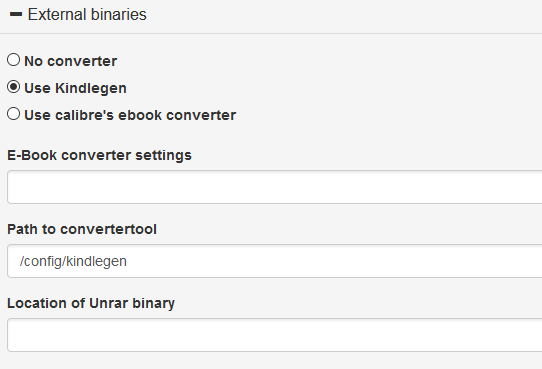542x369 pixels.
Task: Choose the Use Kindlegen radio button
Action: (x=13, y=87)
